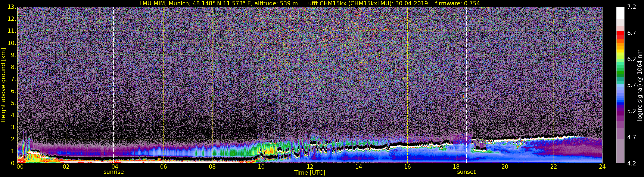Click the 08 tick on the time axis
This screenshot has height=177, width=644.
212,167
